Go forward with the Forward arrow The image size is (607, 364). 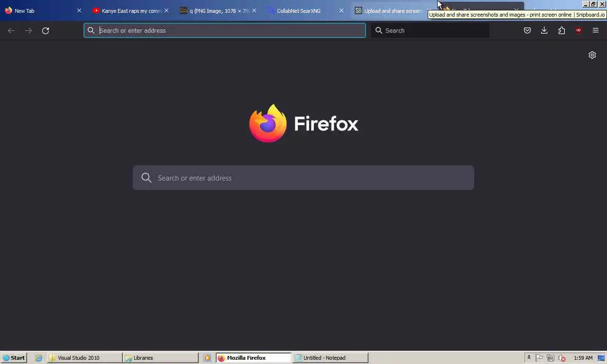pyautogui.click(x=28, y=30)
